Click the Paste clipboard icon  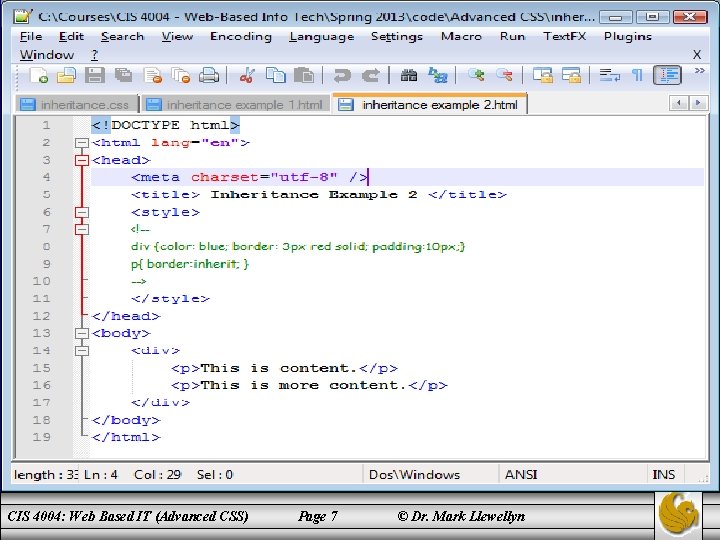pyautogui.click(x=304, y=75)
